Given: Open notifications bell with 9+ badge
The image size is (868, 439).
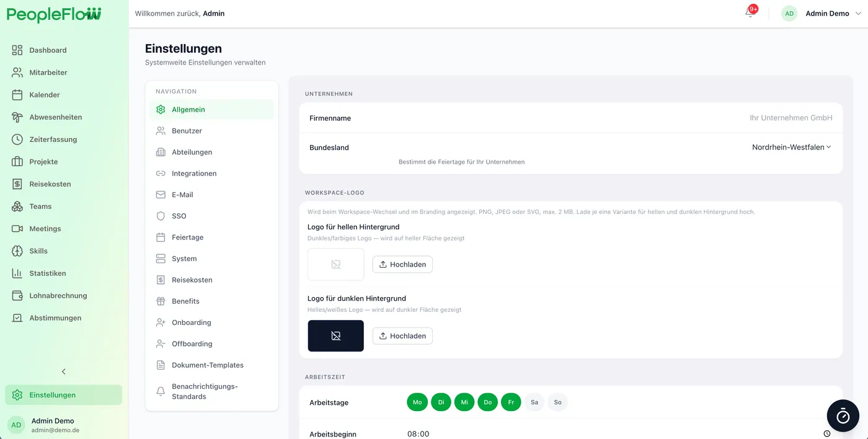Looking at the screenshot, I should tap(750, 13).
